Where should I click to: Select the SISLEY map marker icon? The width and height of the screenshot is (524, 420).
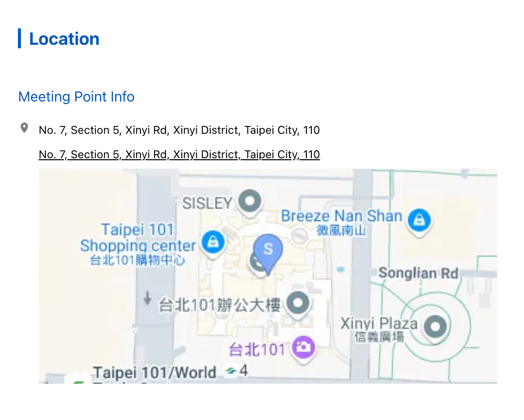pyautogui.click(x=250, y=203)
